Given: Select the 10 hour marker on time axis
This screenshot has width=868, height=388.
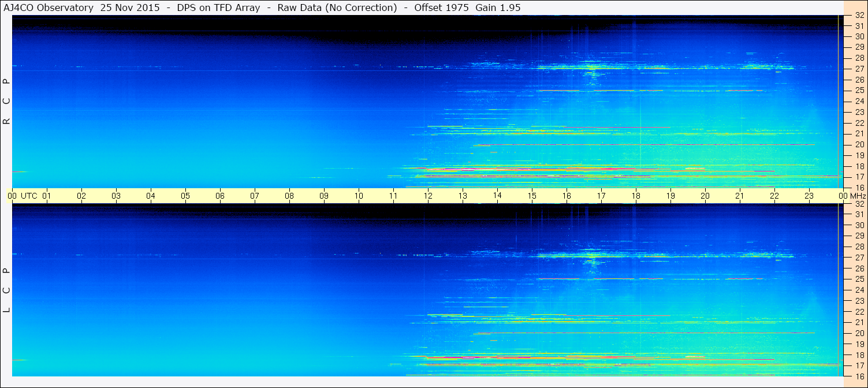Looking at the screenshot, I should click(359, 196).
